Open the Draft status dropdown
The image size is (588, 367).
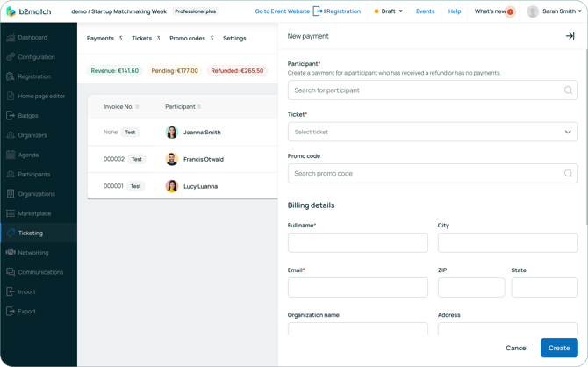389,11
